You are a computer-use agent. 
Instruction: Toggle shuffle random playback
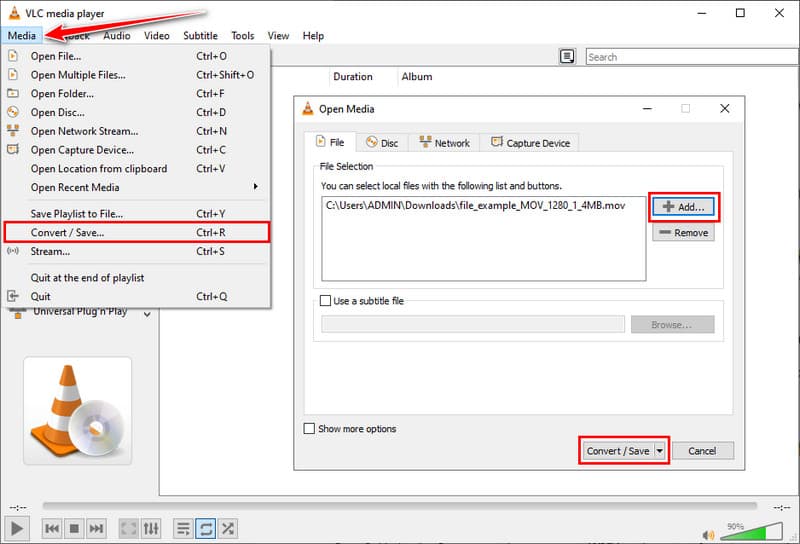point(227,528)
